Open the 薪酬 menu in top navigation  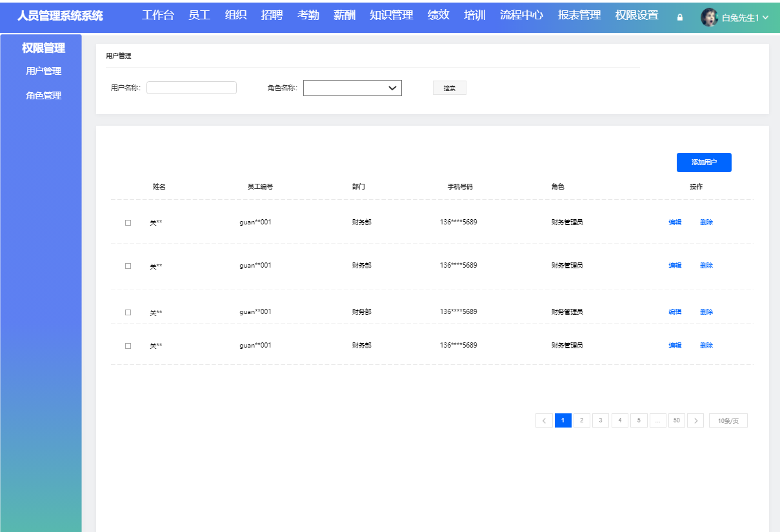(345, 15)
